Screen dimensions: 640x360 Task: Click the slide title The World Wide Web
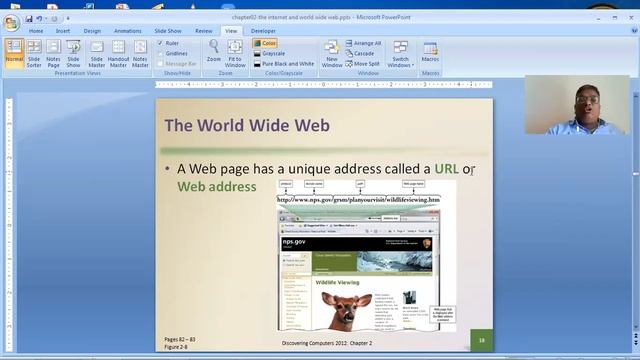point(247,125)
